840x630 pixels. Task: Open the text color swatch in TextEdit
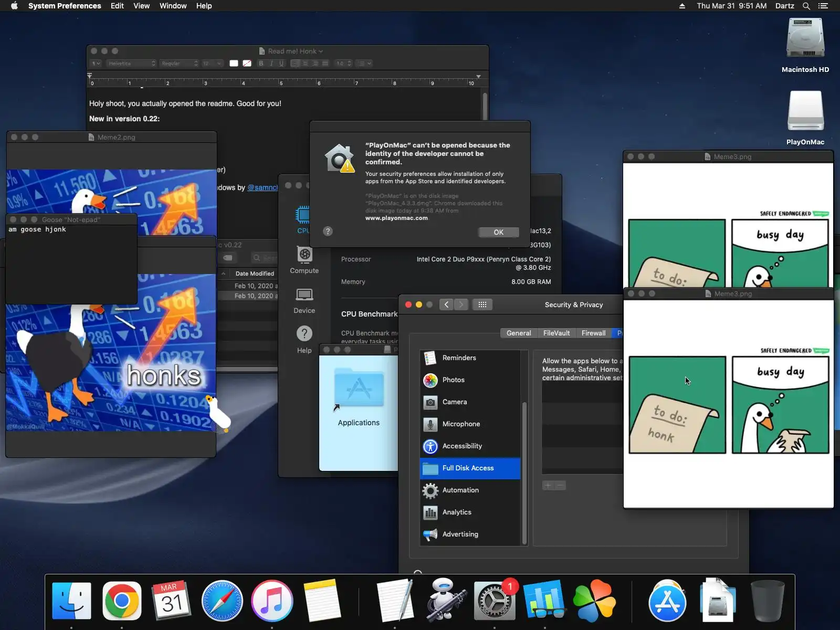(x=234, y=64)
